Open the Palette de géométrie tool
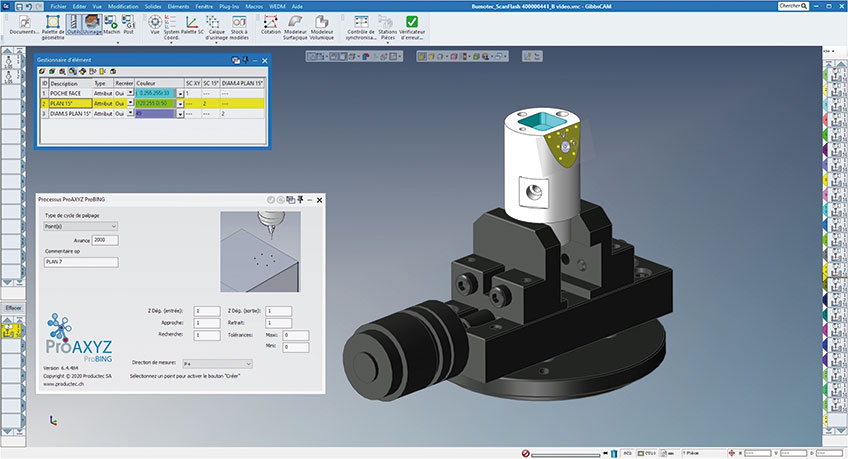 pos(54,23)
